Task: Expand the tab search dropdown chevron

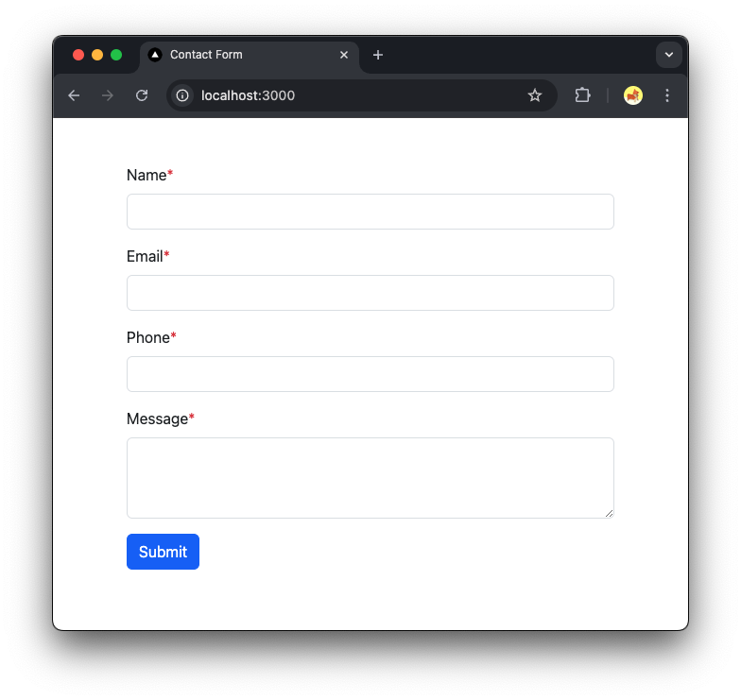Action: point(669,55)
